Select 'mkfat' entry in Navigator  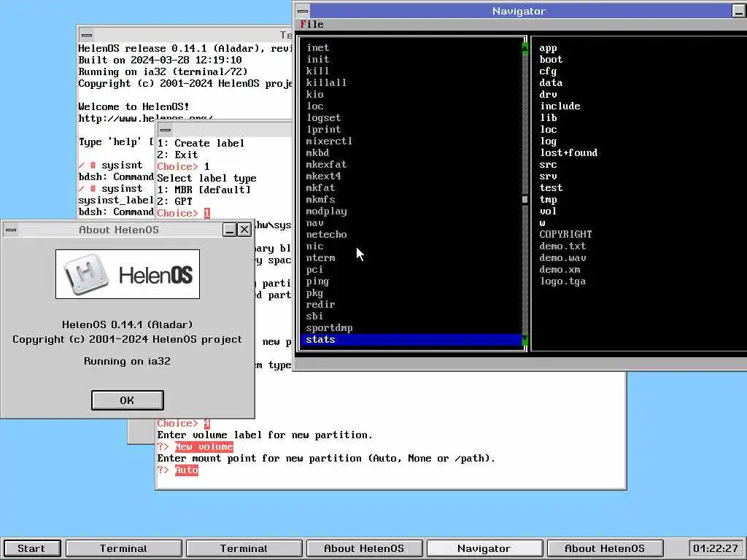321,187
